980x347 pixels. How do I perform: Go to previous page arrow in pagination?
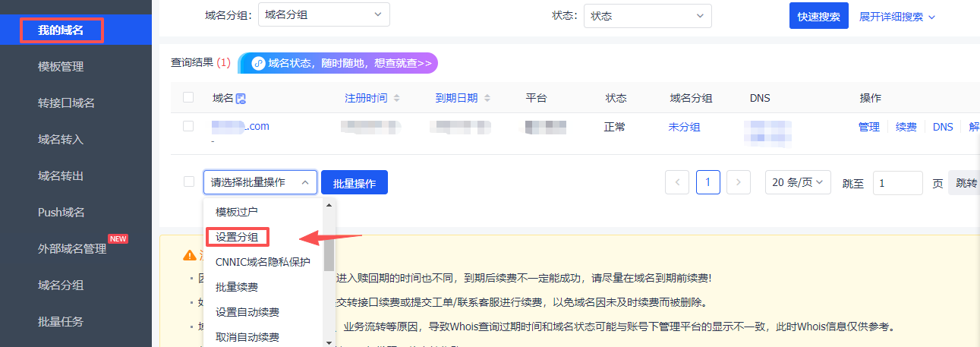(x=677, y=182)
